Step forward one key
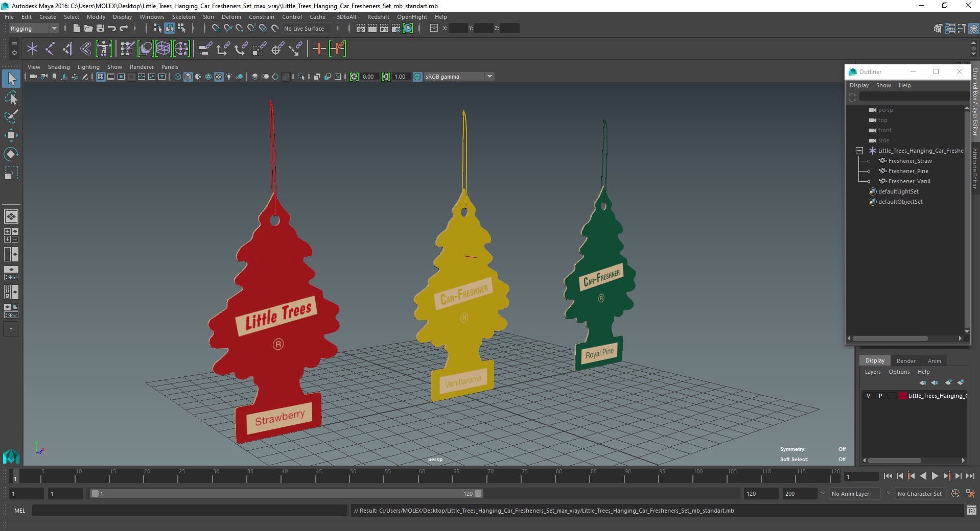The image size is (980, 531). [x=947, y=476]
